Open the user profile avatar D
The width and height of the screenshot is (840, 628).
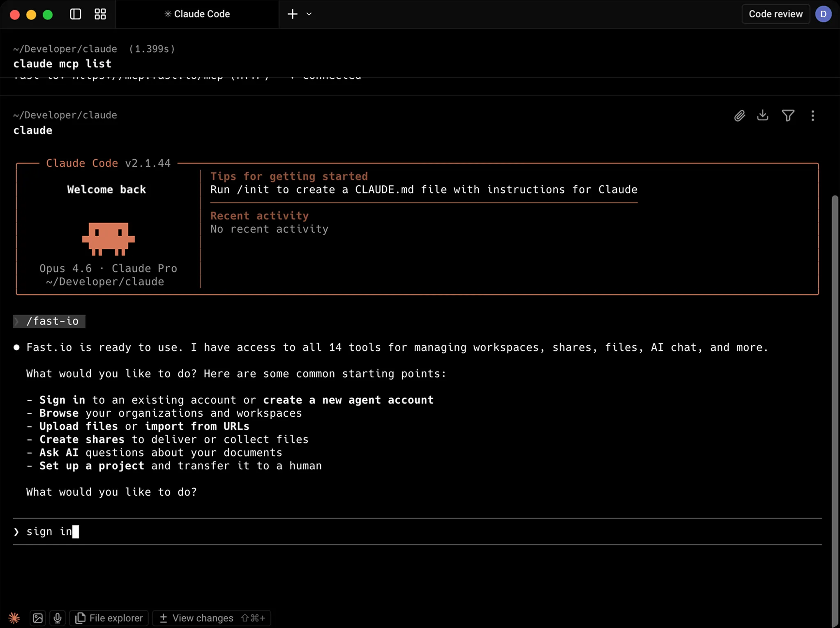pyautogui.click(x=823, y=14)
